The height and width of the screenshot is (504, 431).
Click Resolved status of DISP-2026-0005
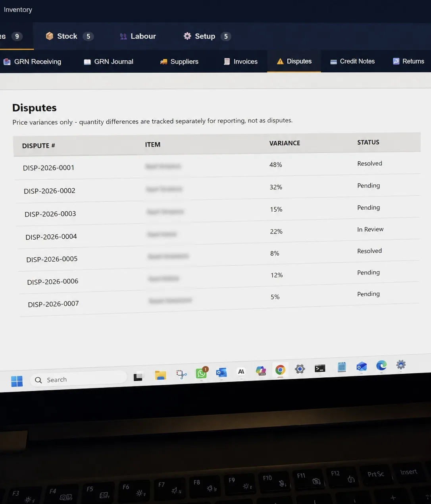(369, 251)
